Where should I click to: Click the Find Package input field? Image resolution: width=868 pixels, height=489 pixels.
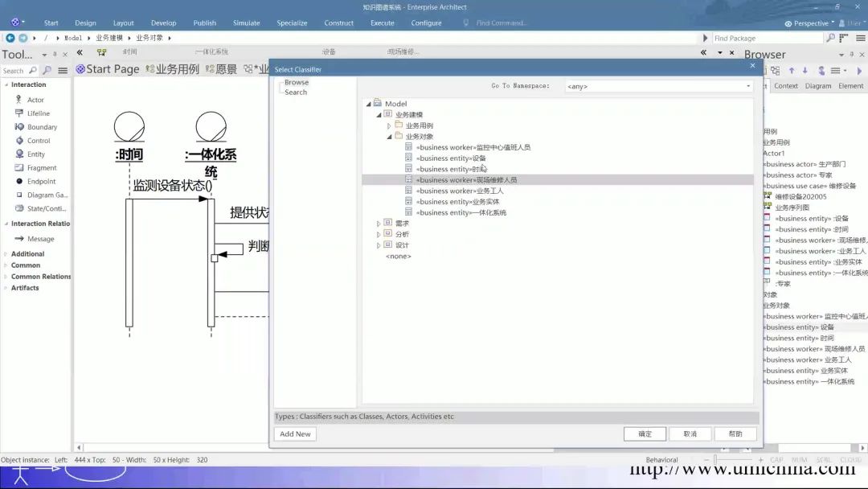(766, 39)
